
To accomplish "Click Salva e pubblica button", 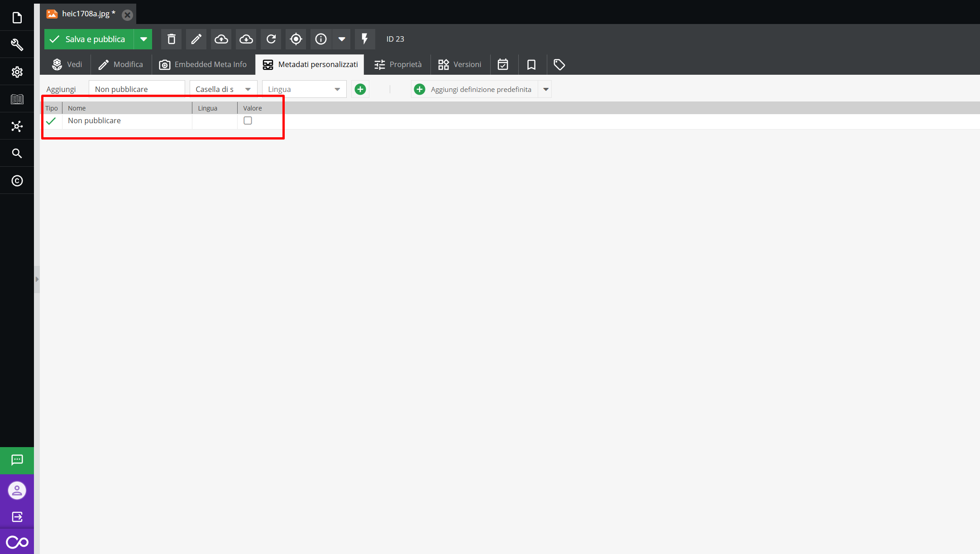I will (89, 39).
